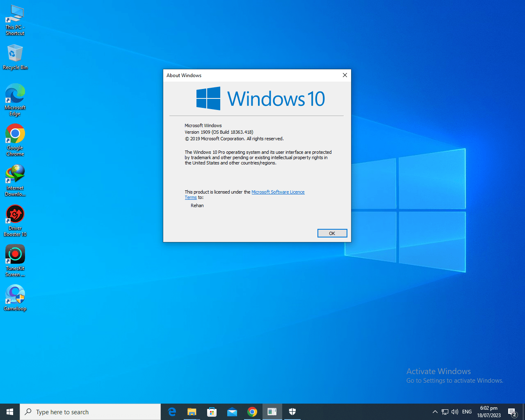Open File Explorer from taskbar
The width and height of the screenshot is (525, 420).
click(x=192, y=412)
